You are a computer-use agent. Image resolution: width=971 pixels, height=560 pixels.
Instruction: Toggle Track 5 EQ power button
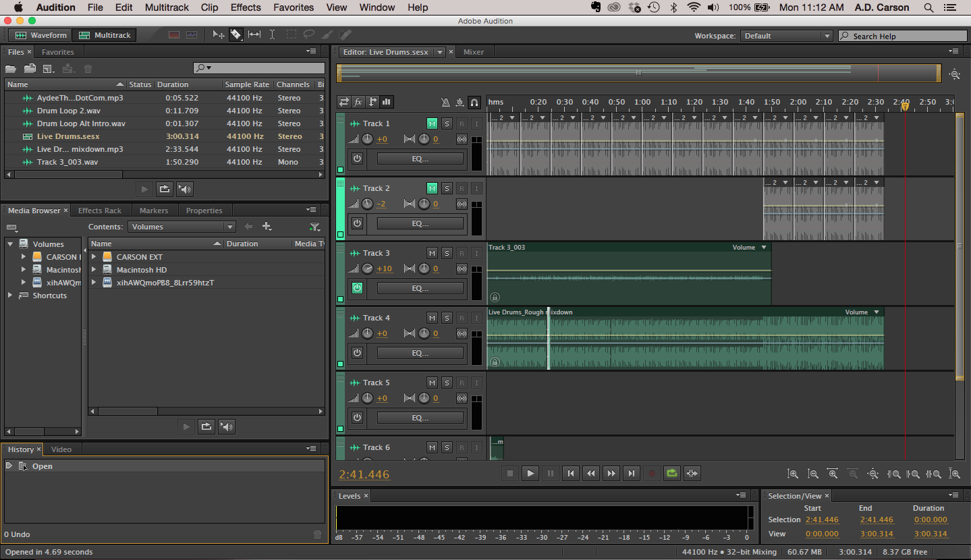click(357, 418)
